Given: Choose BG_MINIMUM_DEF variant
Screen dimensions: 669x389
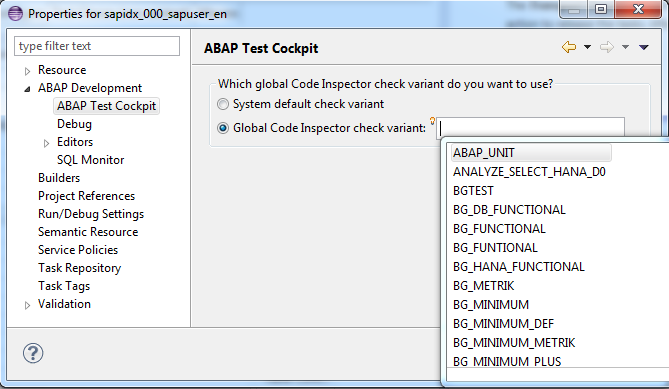Looking at the screenshot, I should click(x=503, y=324).
